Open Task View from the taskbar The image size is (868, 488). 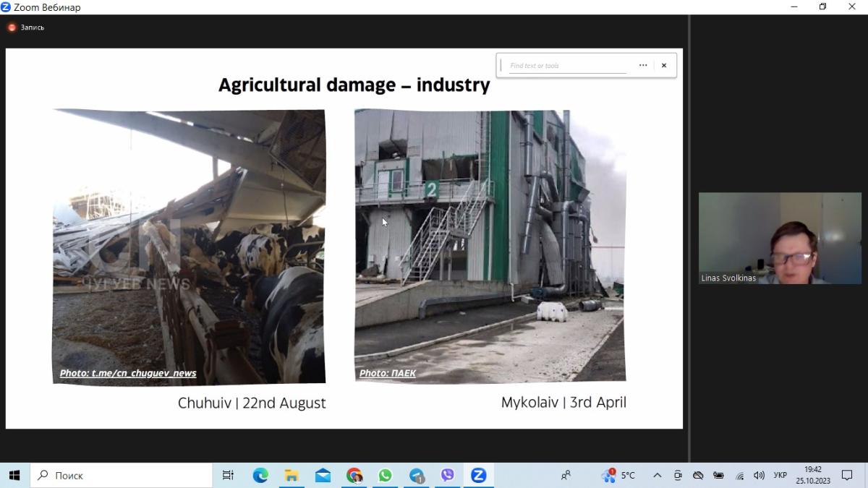(228, 475)
